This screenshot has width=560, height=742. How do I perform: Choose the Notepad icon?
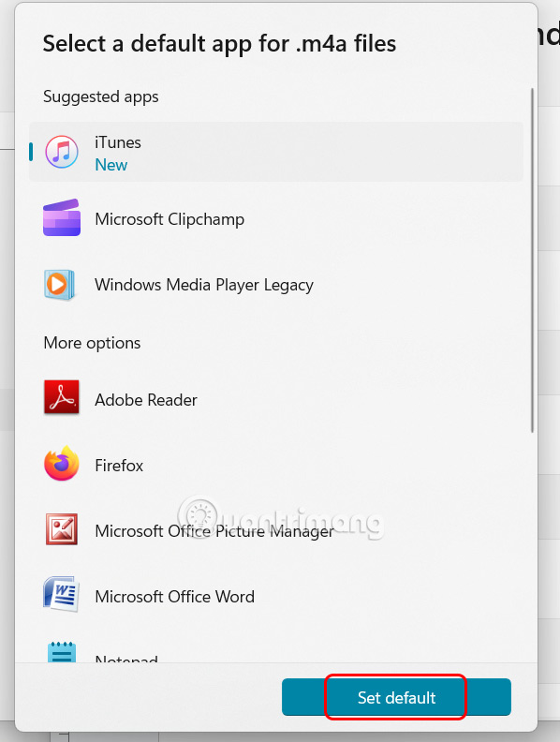tap(62, 652)
